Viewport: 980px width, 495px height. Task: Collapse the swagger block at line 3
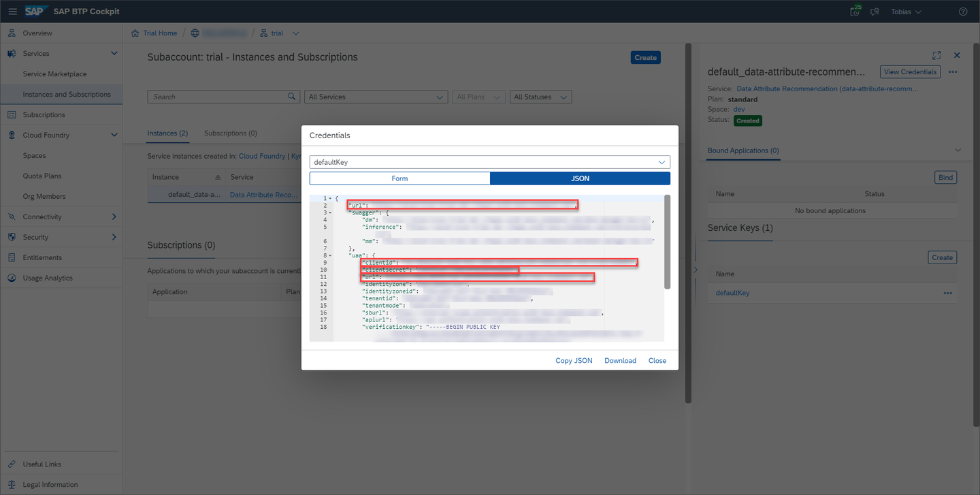tap(330, 213)
